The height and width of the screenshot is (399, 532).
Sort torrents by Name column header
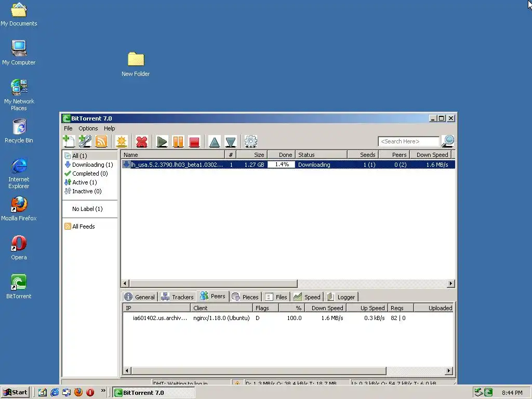click(173, 155)
